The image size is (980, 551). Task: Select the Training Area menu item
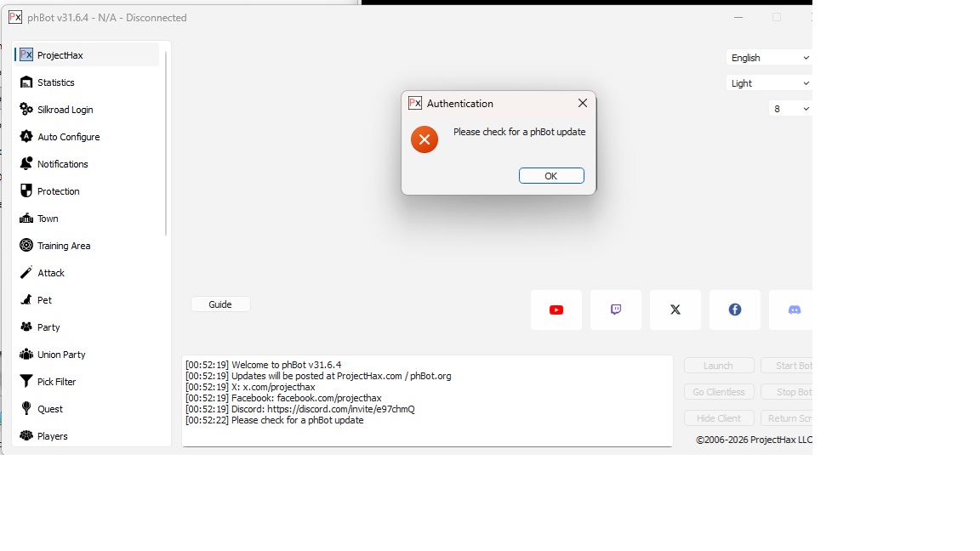(x=64, y=246)
